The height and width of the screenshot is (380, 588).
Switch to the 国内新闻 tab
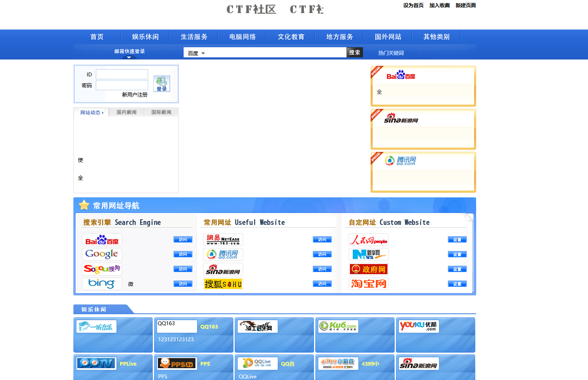tap(127, 112)
